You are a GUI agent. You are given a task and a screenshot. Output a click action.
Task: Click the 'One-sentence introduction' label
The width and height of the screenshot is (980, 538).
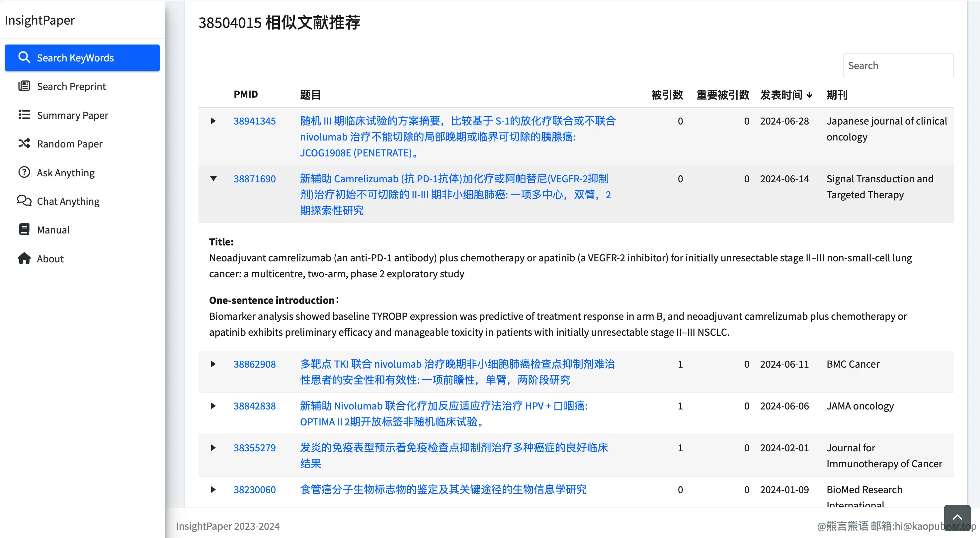click(274, 300)
